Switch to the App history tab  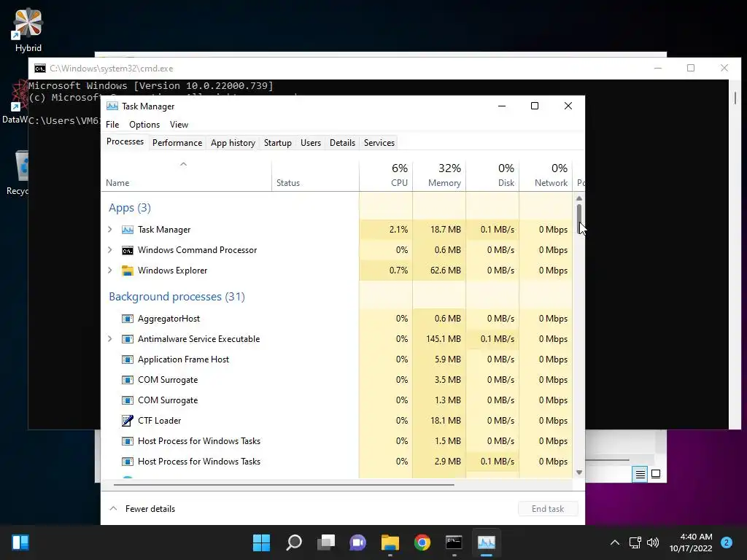click(x=233, y=143)
